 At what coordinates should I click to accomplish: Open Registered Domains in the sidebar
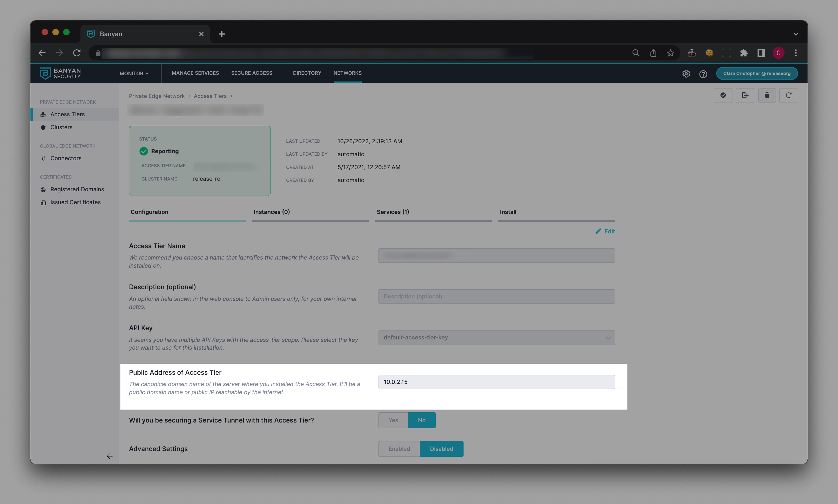(75, 189)
